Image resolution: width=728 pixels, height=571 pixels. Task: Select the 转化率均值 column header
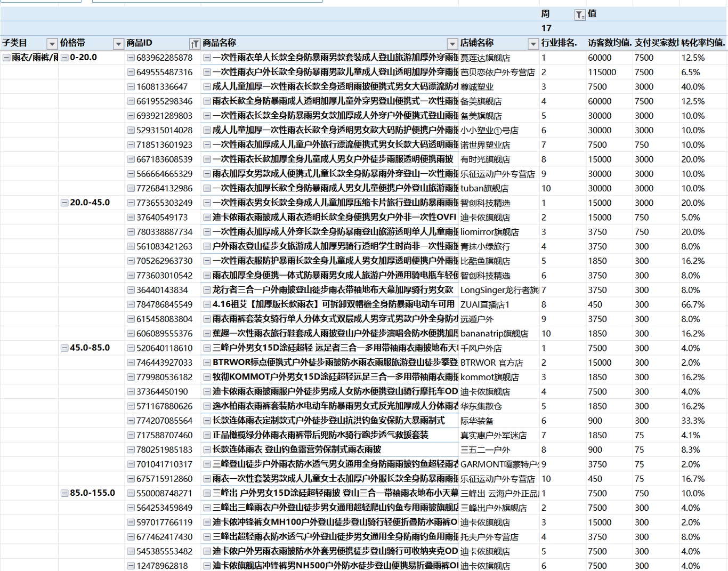pyautogui.click(x=703, y=43)
